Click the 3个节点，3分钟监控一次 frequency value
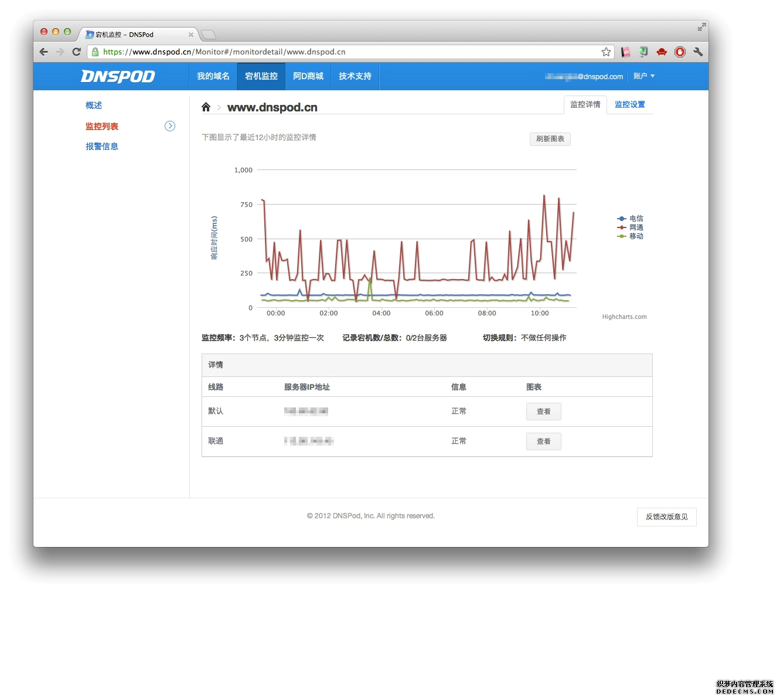Image resolution: width=780 pixels, height=700 pixels. click(x=282, y=338)
